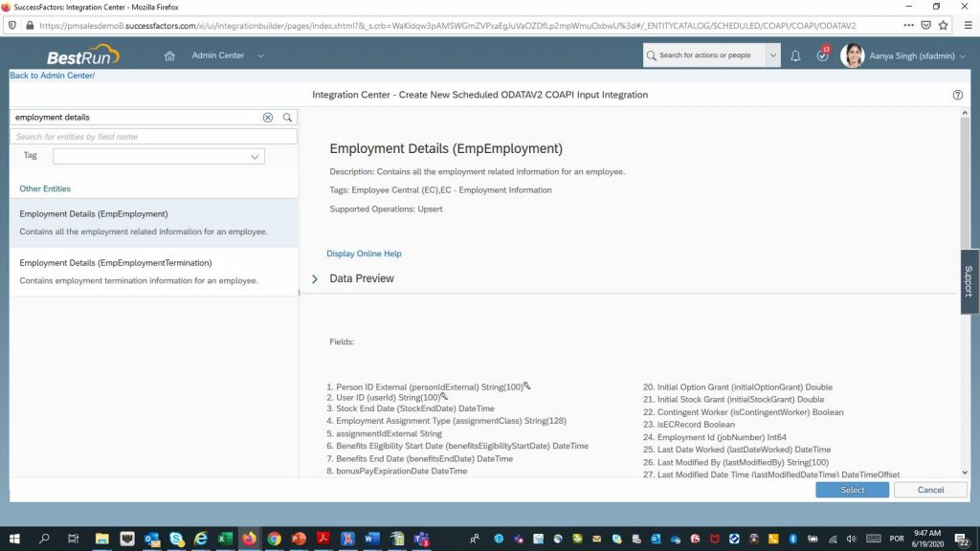Switch to Google Chrome on the taskbar

coord(274,539)
